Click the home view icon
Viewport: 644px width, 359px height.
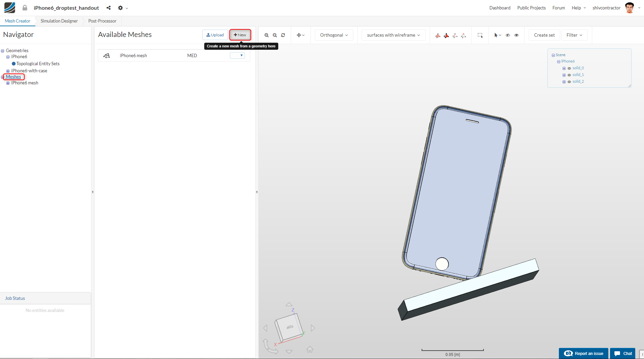pyautogui.click(x=310, y=350)
